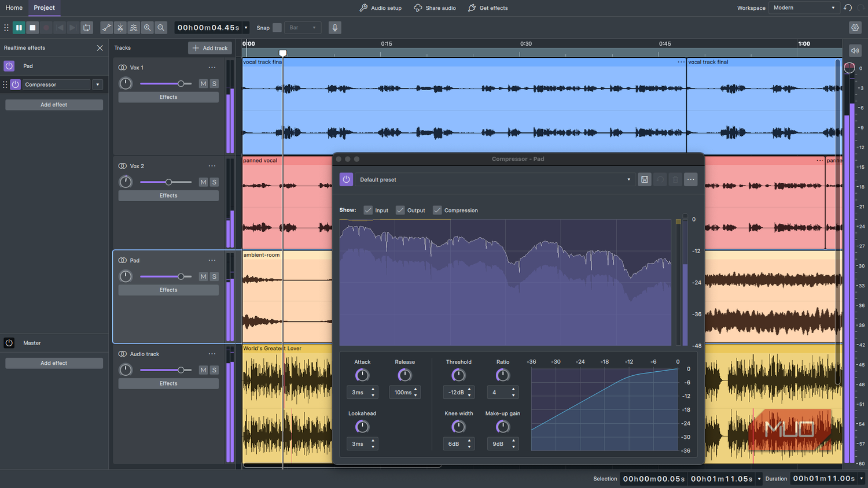
Task: Toggle loop playback icon
Action: [x=87, y=27]
